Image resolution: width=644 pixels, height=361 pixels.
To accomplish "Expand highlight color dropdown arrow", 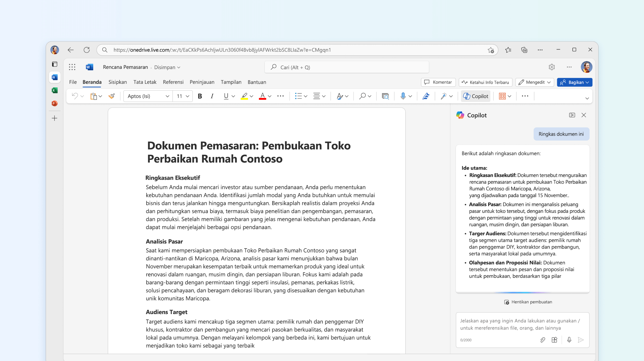I will pyautogui.click(x=251, y=96).
